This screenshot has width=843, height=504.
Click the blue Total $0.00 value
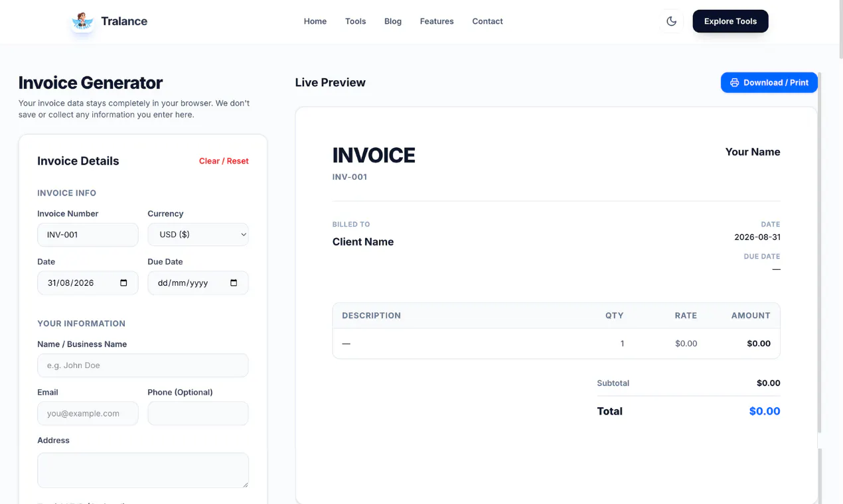pyautogui.click(x=765, y=411)
